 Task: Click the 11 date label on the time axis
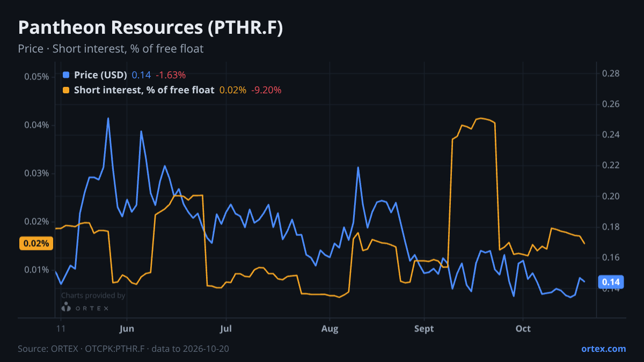point(61,328)
